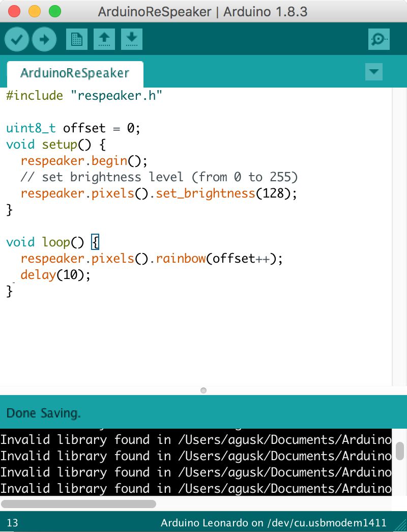The height and width of the screenshot is (532, 407).
Task: Click the respeaker.begin() statement
Action: coord(84,161)
